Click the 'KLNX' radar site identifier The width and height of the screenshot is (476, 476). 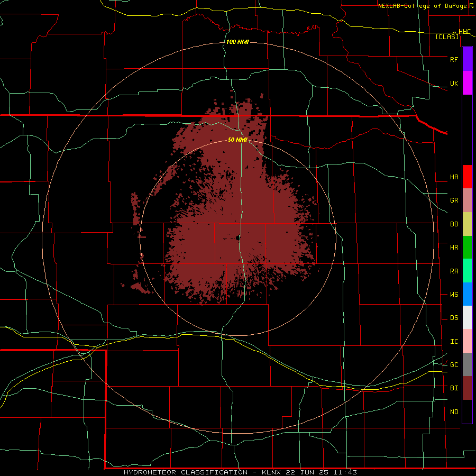click(273, 472)
